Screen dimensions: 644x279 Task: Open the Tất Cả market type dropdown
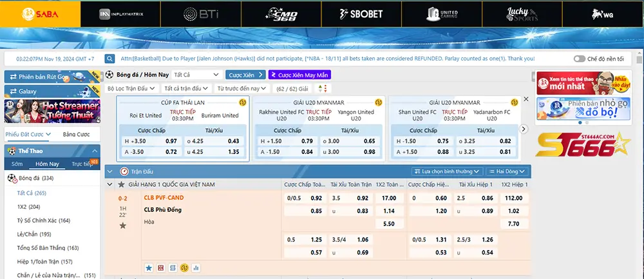coord(197,75)
